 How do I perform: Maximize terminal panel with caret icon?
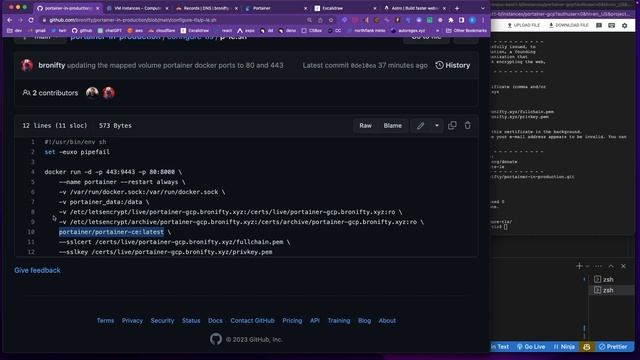coord(611,266)
